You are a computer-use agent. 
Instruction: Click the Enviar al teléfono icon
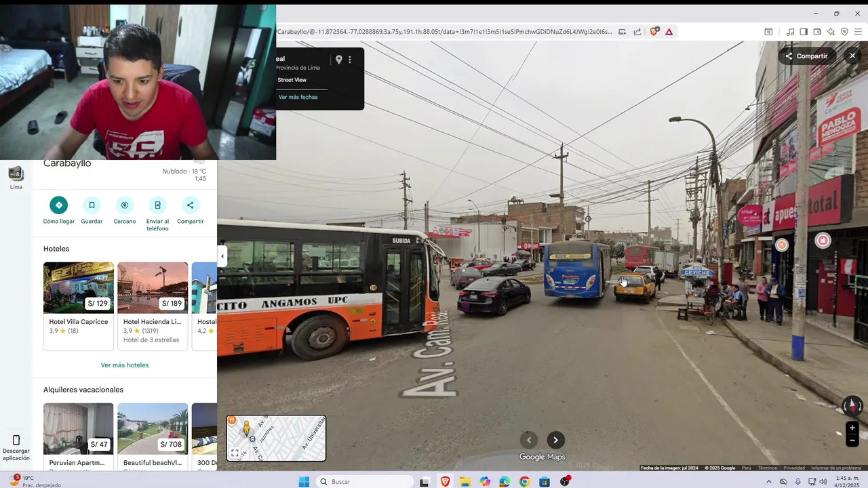click(157, 205)
